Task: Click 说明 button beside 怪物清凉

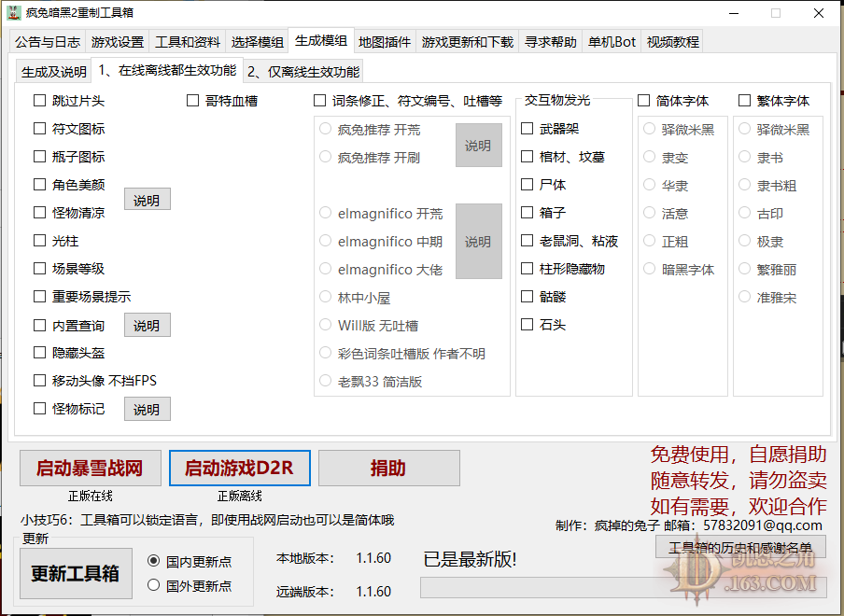Action: tap(147, 199)
